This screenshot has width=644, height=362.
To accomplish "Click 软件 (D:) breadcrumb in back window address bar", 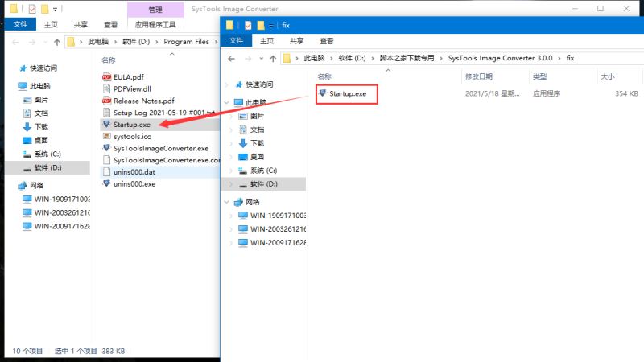I will (x=136, y=42).
